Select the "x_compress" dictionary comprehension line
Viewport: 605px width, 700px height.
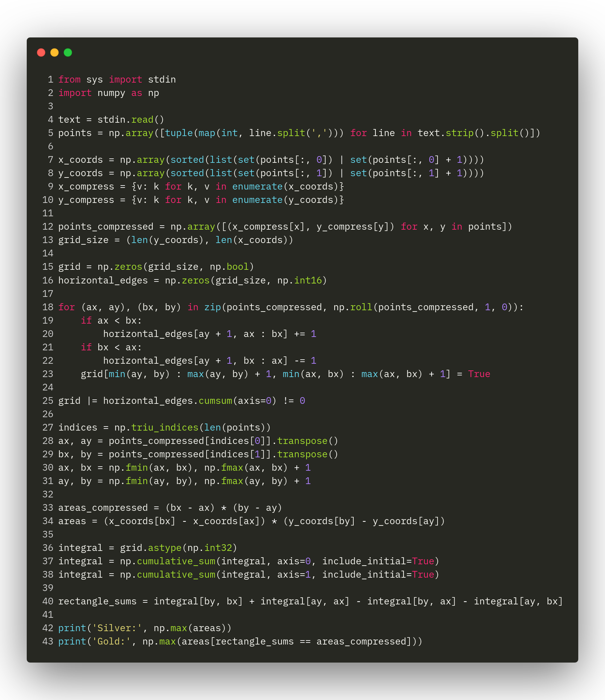(x=201, y=187)
